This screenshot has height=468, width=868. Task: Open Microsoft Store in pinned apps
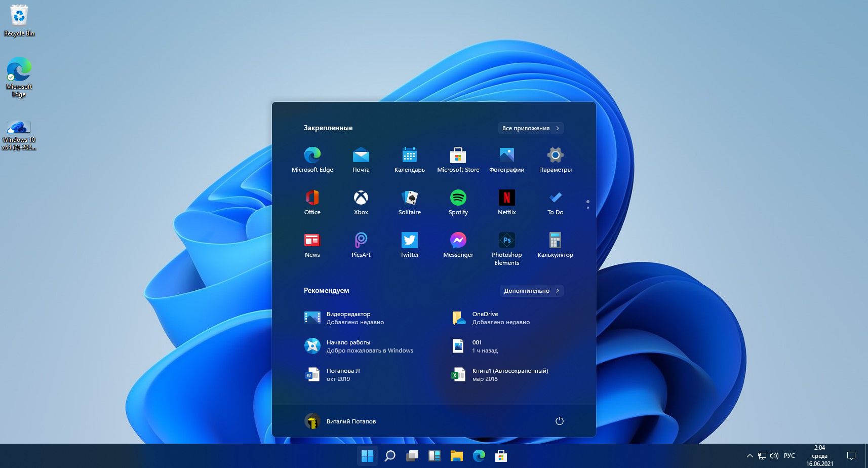click(458, 160)
